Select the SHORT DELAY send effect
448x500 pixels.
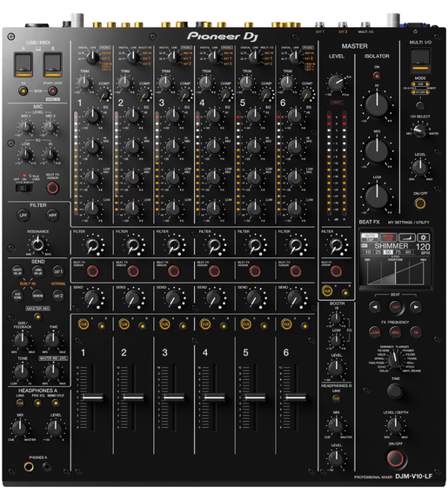[17, 271]
